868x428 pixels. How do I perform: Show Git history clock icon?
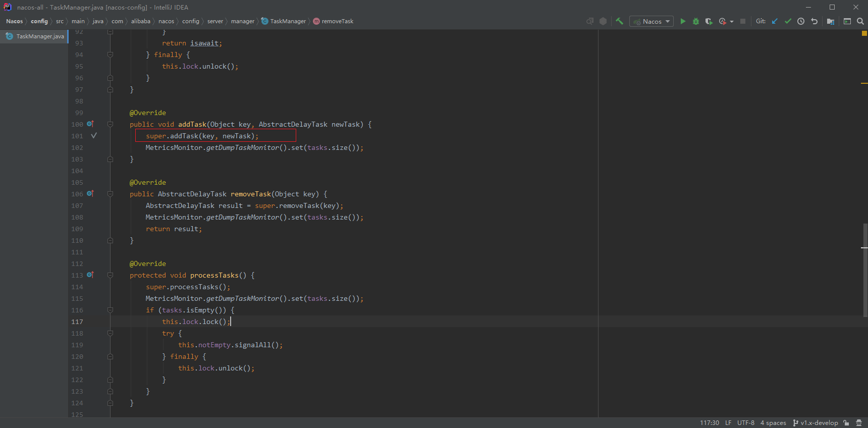pyautogui.click(x=801, y=21)
